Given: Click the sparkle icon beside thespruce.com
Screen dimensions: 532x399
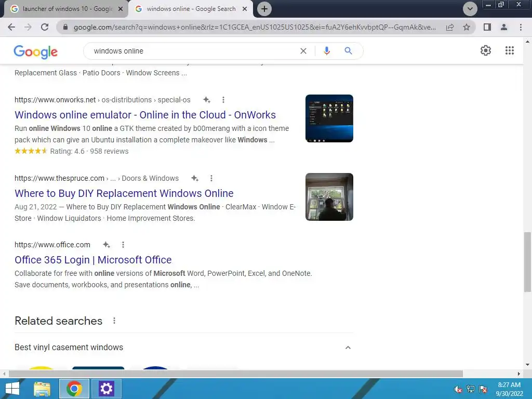Looking at the screenshot, I should click(195, 178).
